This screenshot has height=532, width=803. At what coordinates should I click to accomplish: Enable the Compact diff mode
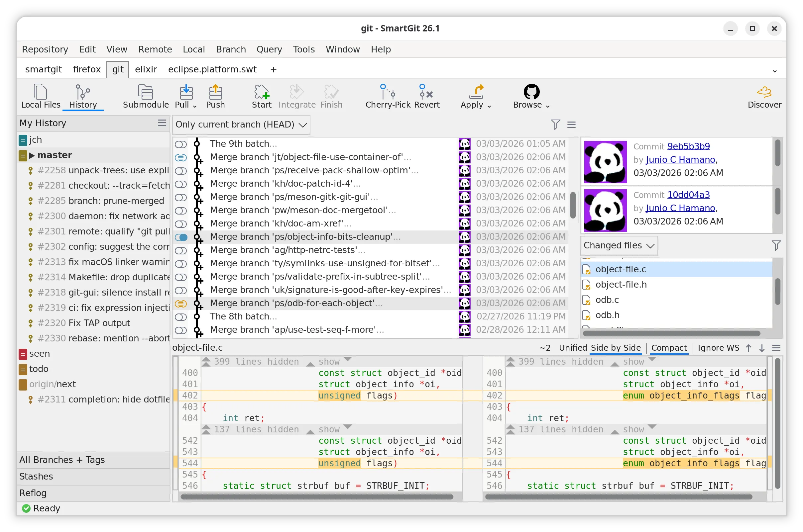tap(669, 348)
